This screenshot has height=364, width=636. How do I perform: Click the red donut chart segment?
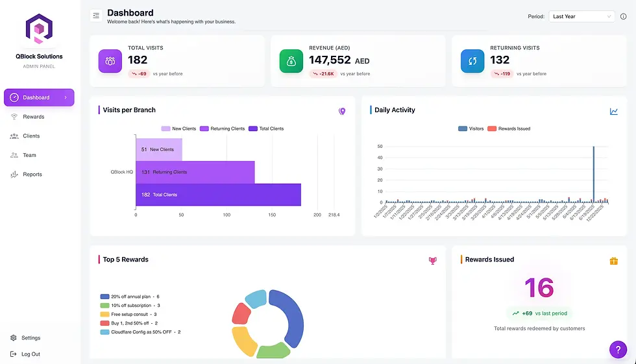click(x=241, y=314)
